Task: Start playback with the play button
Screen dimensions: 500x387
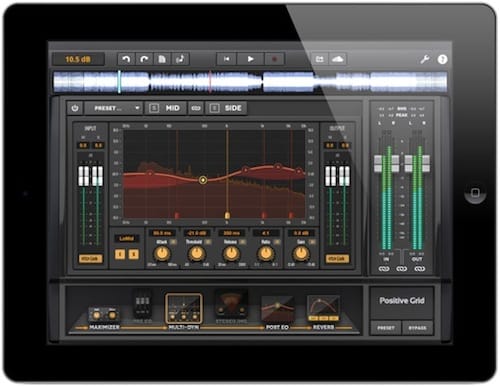Action: (250, 59)
